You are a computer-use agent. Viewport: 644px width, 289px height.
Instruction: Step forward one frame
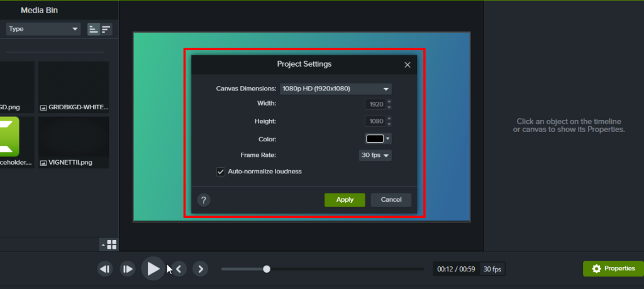pos(128,269)
